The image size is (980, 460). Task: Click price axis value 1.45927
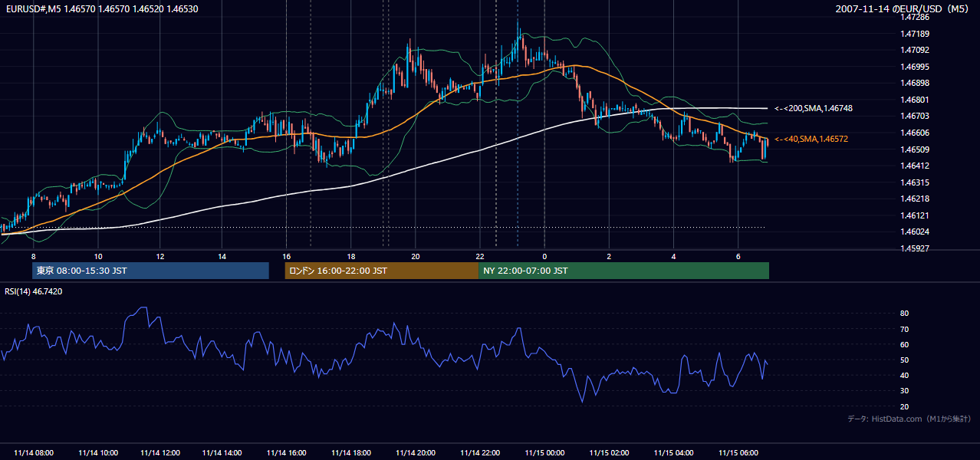[x=914, y=248]
